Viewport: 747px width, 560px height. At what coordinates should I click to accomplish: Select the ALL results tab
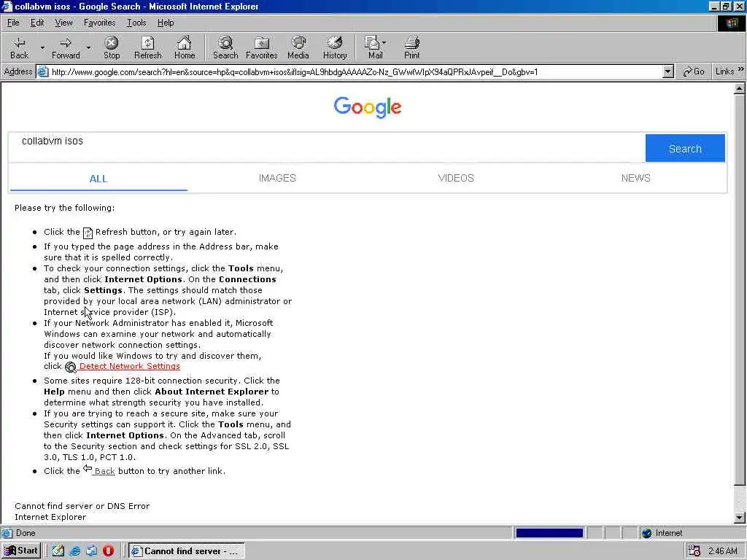(x=98, y=179)
